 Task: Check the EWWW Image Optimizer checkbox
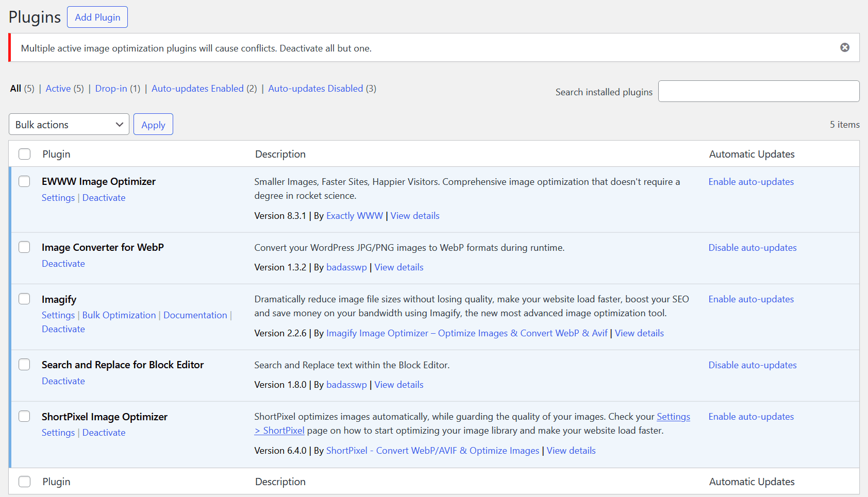click(24, 181)
